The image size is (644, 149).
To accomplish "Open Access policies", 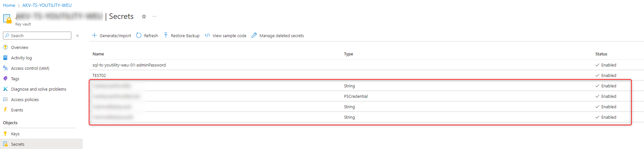I will (x=25, y=100).
